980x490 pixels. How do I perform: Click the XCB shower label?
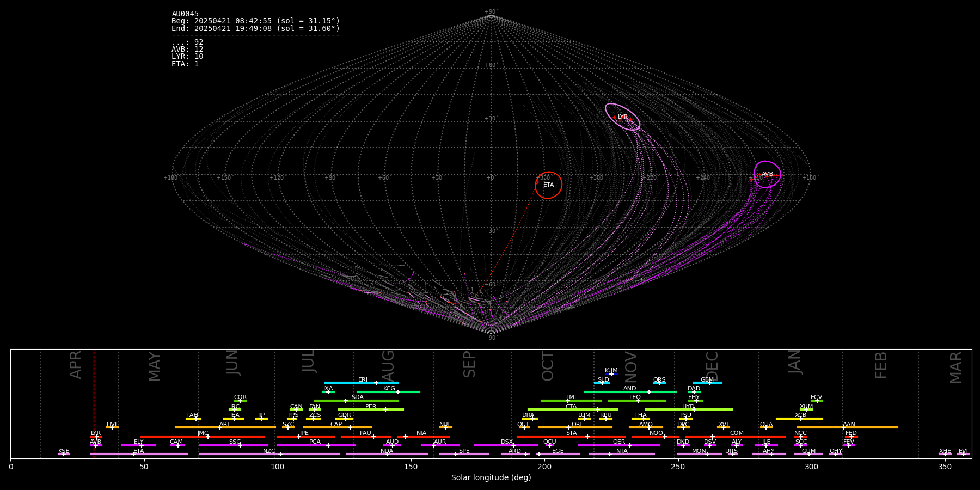(800, 415)
